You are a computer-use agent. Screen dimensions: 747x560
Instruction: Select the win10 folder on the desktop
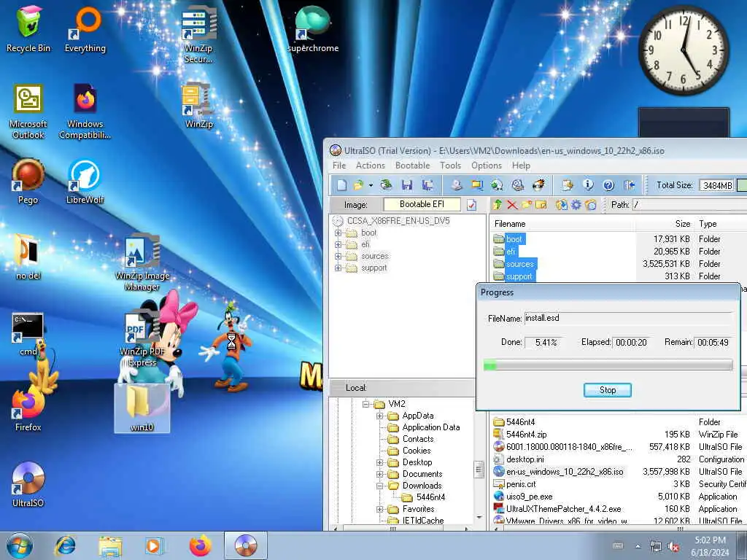click(x=142, y=408)
